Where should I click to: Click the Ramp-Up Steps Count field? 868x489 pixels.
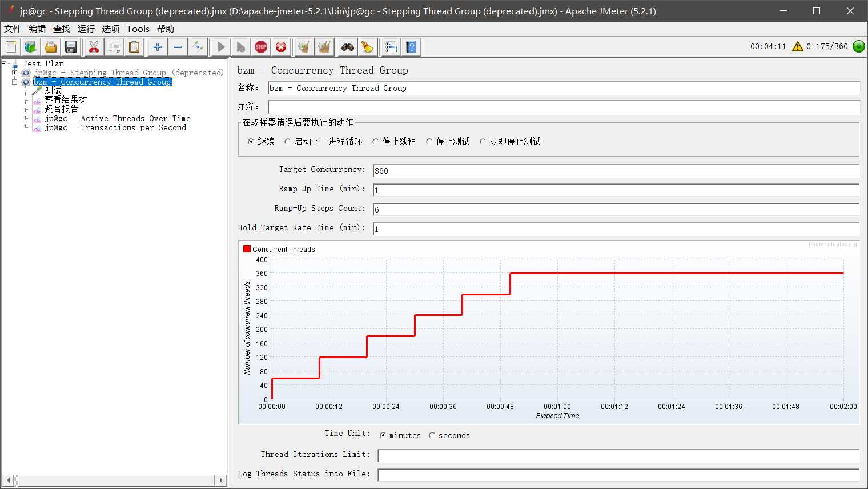tap(616, 209)
